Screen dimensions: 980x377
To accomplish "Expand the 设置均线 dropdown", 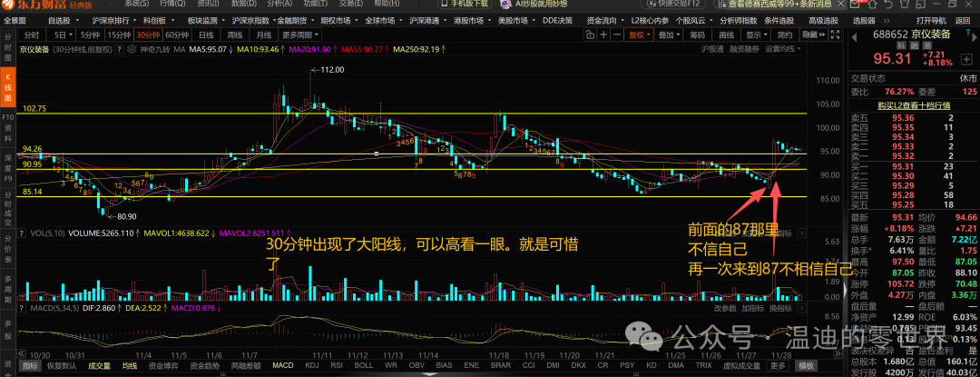I will point(783,49).
